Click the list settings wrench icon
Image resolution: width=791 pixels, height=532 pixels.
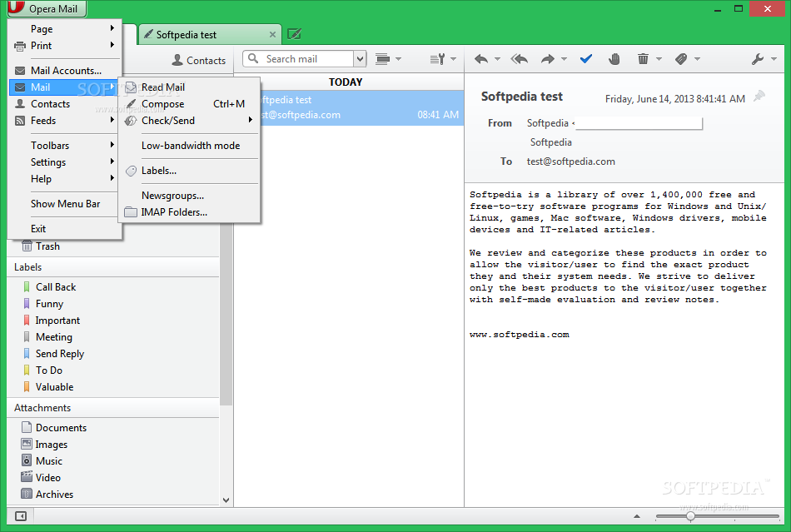coord(437,59)
